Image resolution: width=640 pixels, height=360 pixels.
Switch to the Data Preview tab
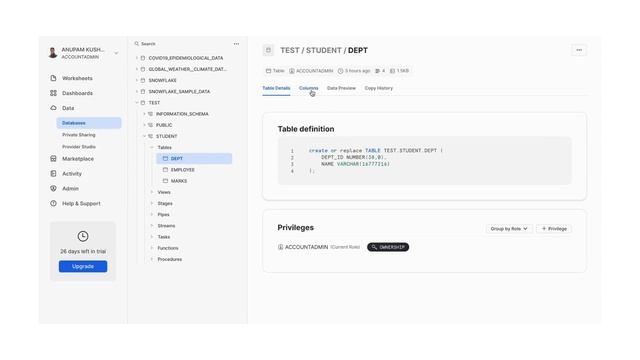pyautogui.click(x=341, y=88)
